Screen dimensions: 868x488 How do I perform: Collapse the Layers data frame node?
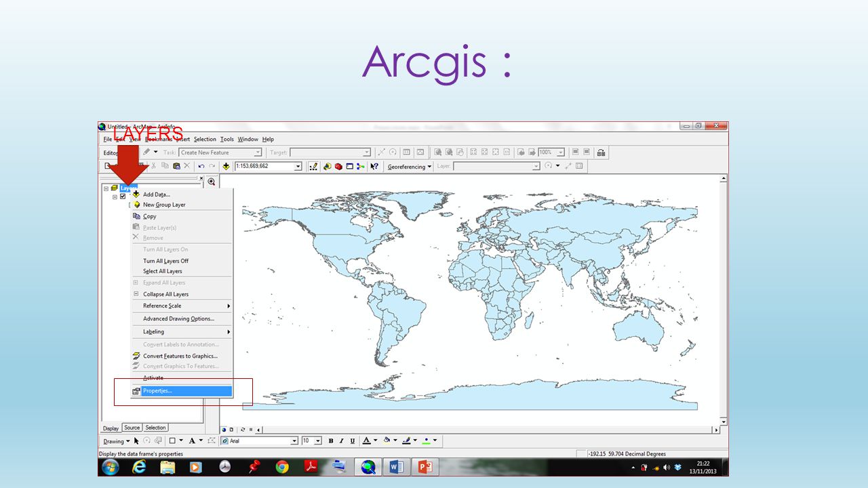(106, 188)
